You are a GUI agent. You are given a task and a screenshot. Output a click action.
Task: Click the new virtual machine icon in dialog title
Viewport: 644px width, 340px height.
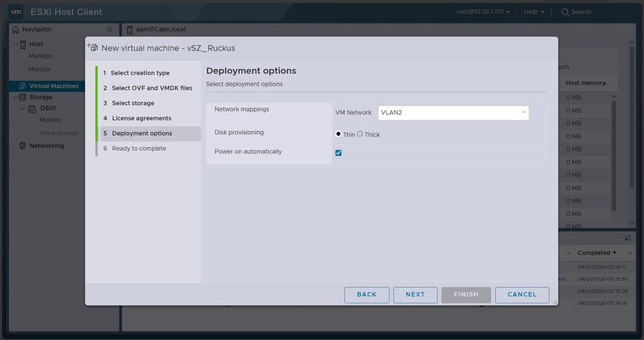pos(92,47)
